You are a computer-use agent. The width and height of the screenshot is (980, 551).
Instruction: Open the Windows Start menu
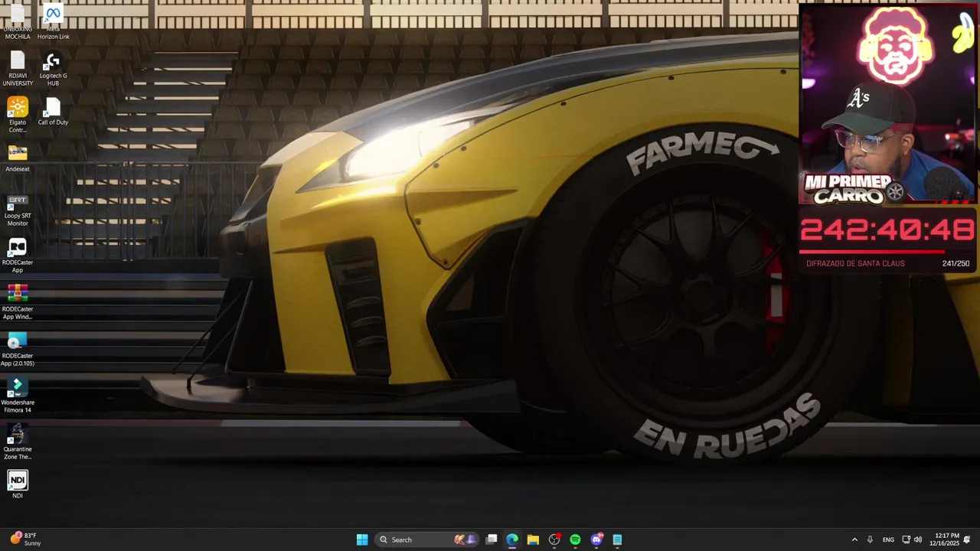click(x=362, y=540)
